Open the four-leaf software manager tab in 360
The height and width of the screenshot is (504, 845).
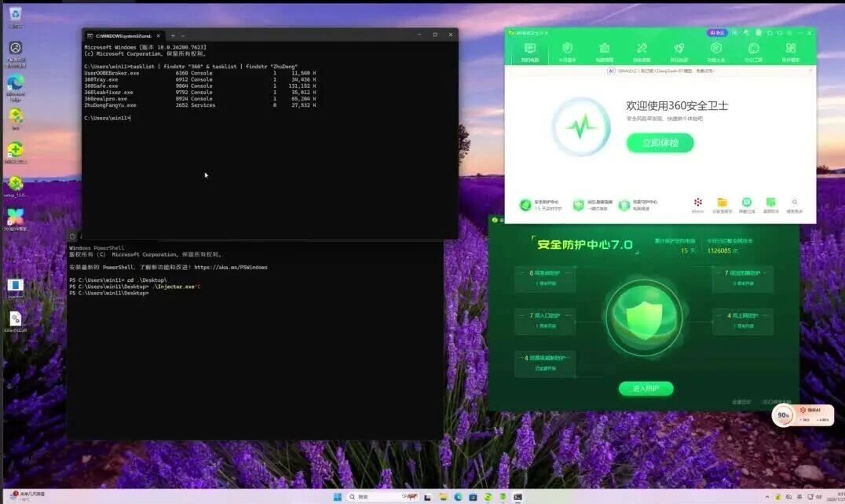click(791, 53)
